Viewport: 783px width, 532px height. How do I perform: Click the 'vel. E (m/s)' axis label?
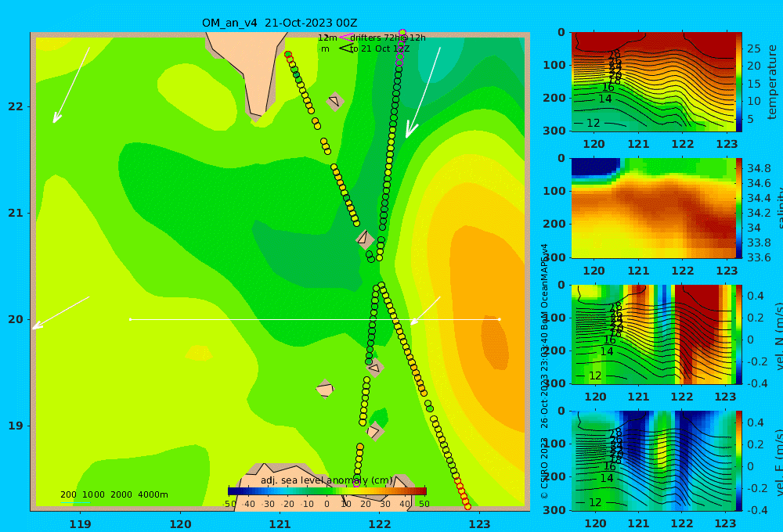(778, 462)
